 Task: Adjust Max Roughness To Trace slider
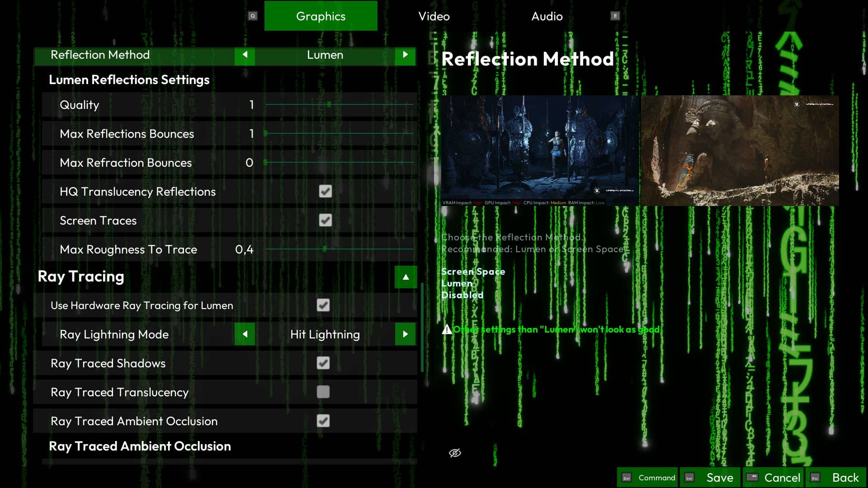click(x=339, y=249)
